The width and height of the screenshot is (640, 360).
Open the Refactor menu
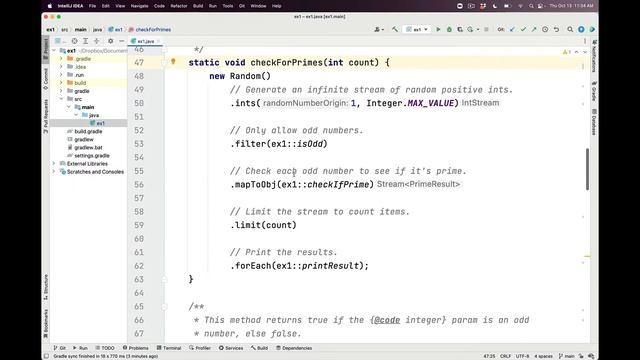point(179,6)
